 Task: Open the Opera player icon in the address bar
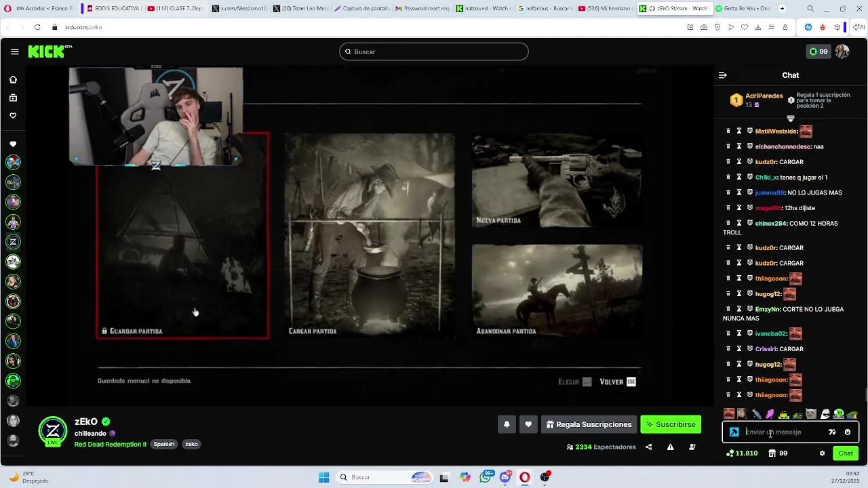pyautogui.click(x=731, y=27)
